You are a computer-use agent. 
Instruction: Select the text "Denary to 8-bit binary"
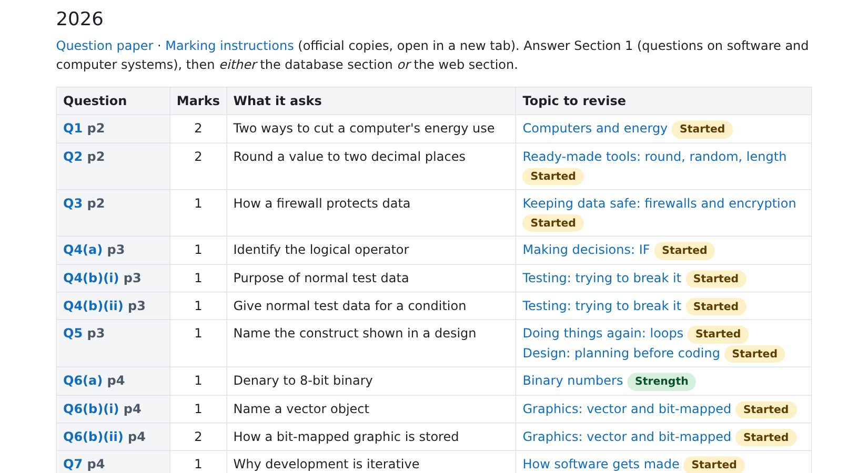303,381
